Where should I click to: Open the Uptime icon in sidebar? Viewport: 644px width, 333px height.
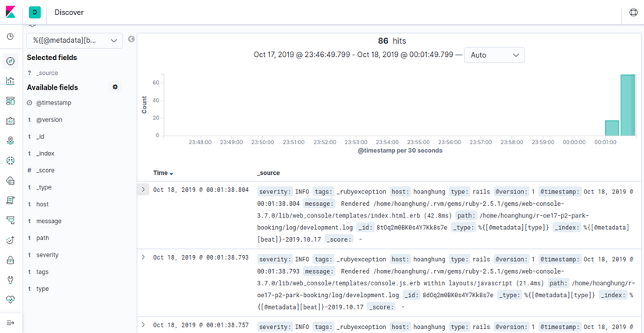11,240
